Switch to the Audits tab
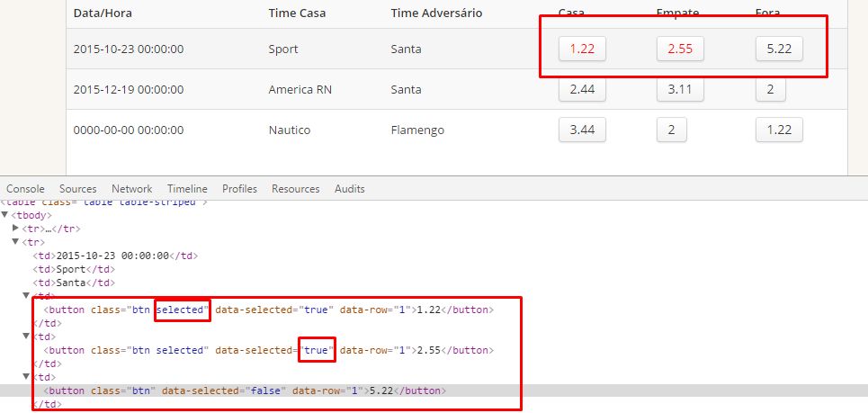The height and width of the screenshot is (413, 868). 349,189
